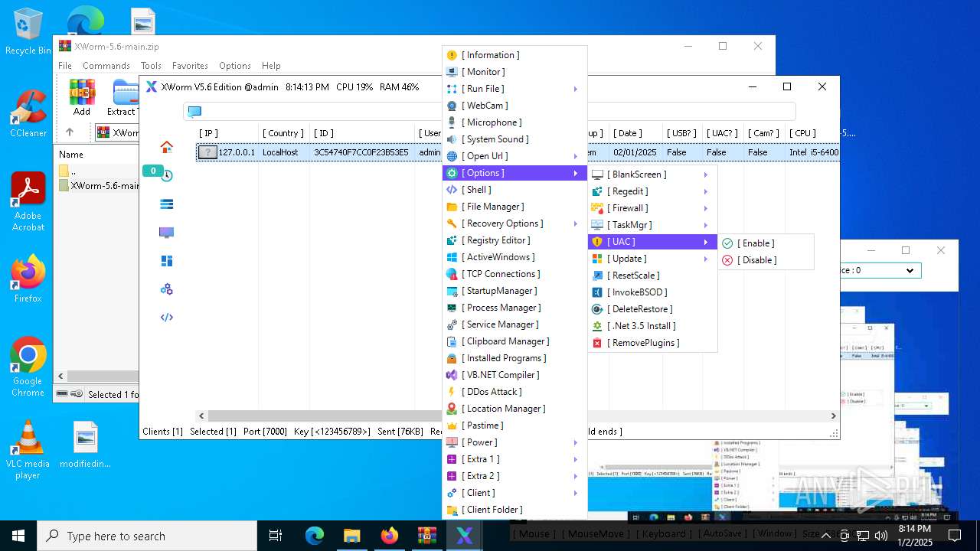Click the XWorm code brackets sidebar icon

(166, 317)
